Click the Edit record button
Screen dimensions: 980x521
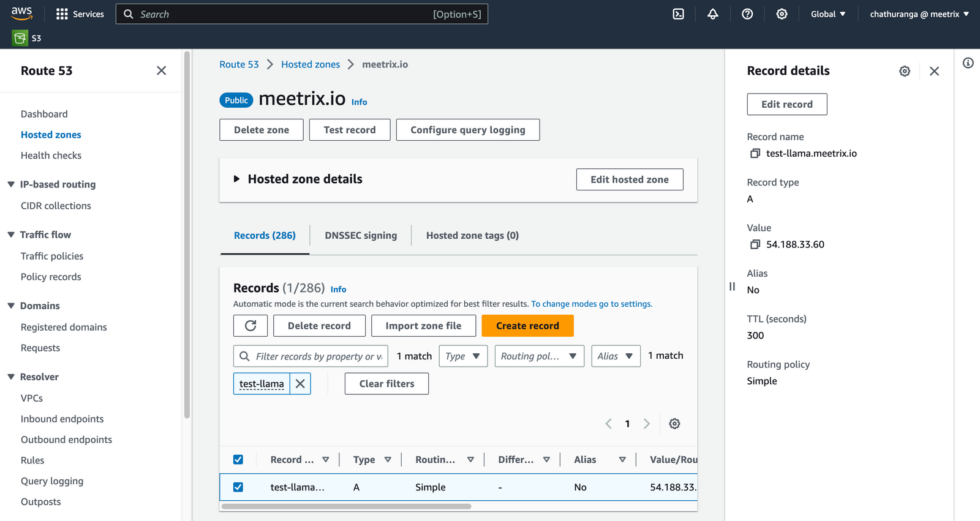787,104
